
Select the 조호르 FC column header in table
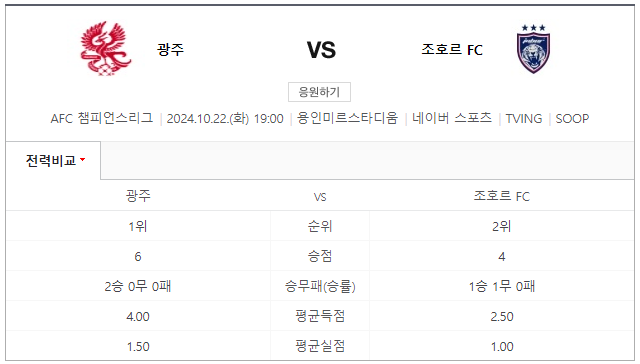(502, 196)
